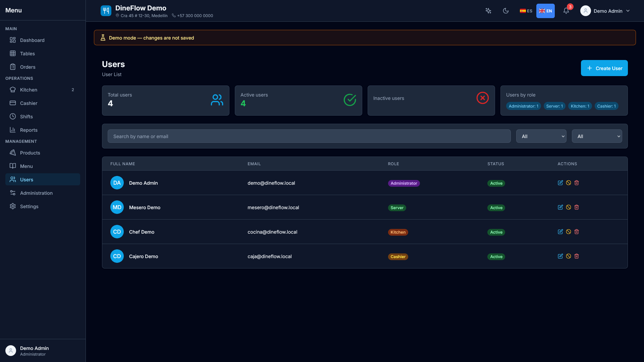This screenshot has height=362, width=644.
Task: Click the flask icon in the demo banner
Action: click(103, 38)
